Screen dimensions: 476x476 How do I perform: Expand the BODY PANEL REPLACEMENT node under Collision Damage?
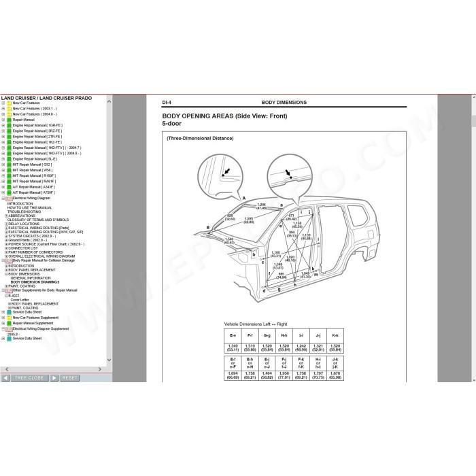coord(6,270)
